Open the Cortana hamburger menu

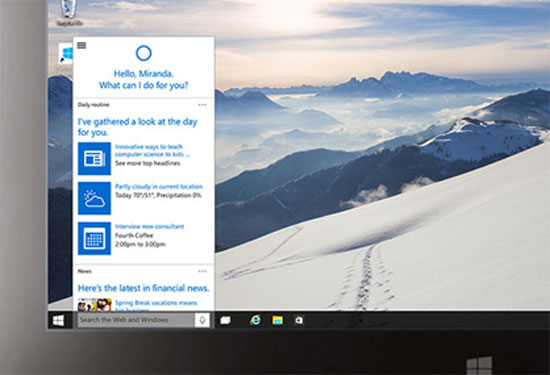(81, 46)
